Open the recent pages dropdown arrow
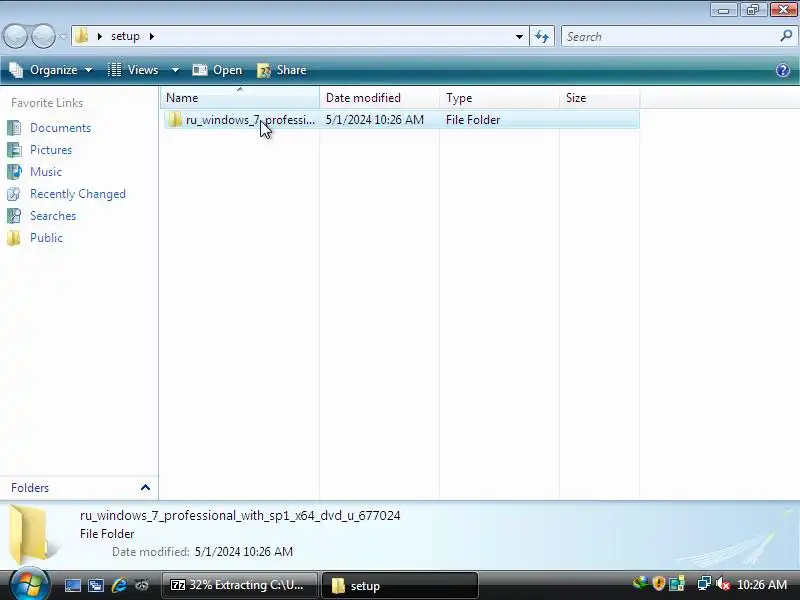 (x=63, y=37)
